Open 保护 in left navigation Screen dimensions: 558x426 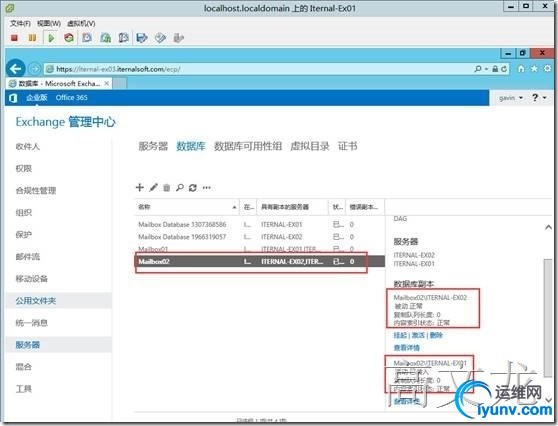23,235
